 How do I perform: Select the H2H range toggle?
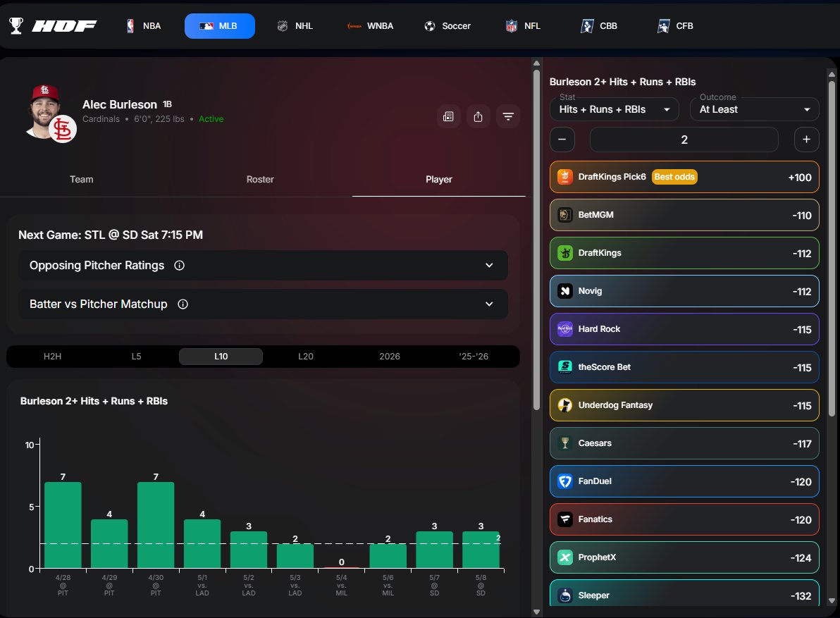(x=52, y=357)
